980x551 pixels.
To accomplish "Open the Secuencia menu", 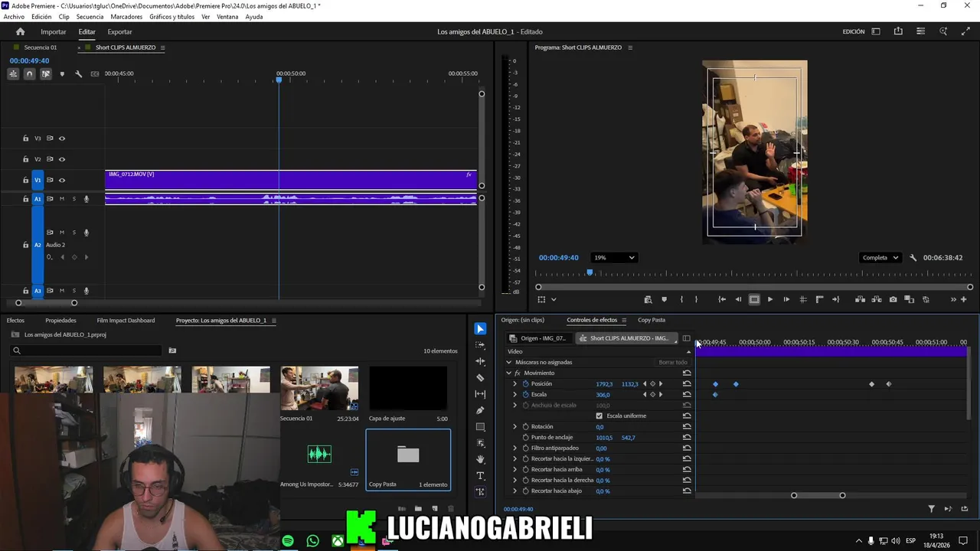I will 90,17.
